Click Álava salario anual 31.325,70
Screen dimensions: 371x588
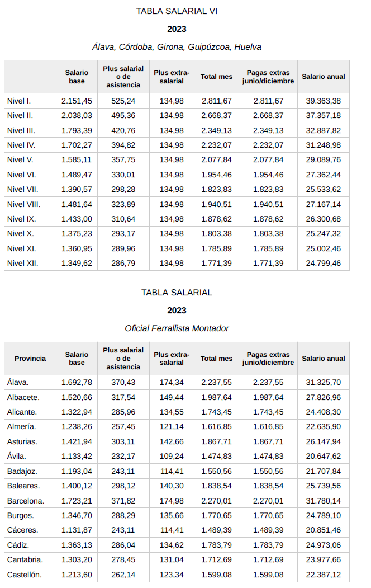click(x=323, y=383)
